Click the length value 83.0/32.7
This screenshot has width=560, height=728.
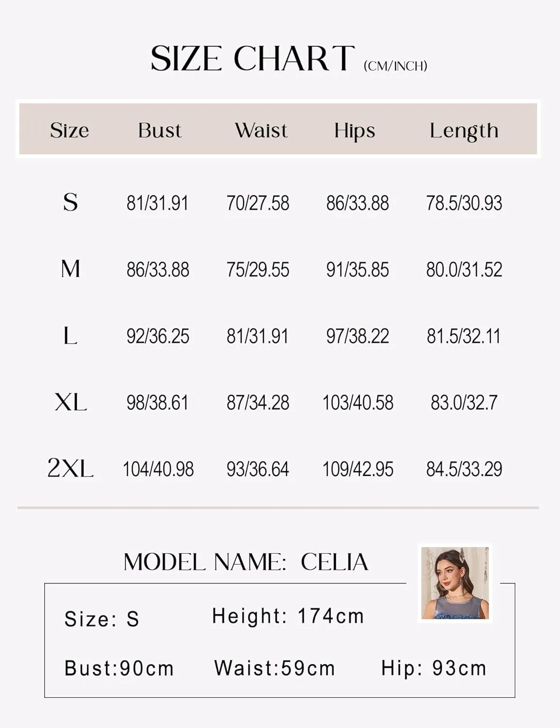[x=464, y=402]
